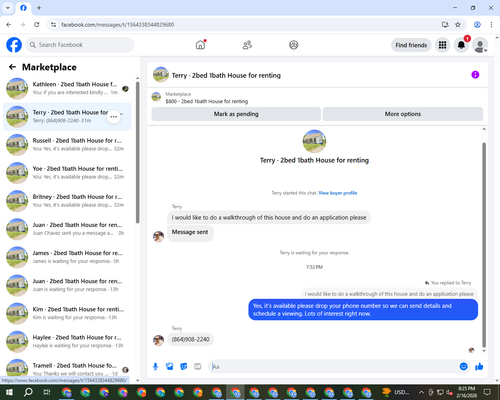Screen dimensions: 500x400
Task: Click the large listing photo in chat
Action: pyautogui.click(x=314, y=141)
